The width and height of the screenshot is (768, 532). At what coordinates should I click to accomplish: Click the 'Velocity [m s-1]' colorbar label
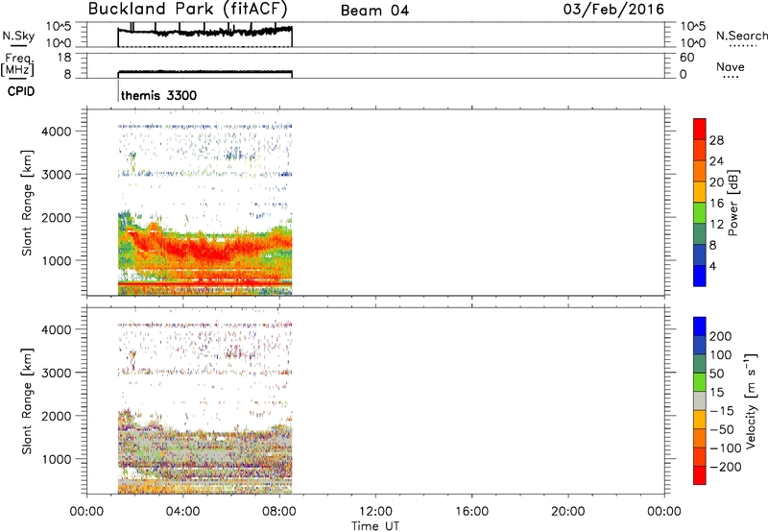[x=751, y=400]
